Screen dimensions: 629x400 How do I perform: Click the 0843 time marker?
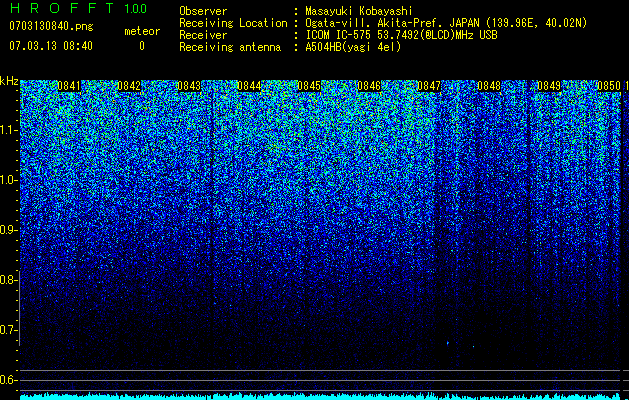click(x=189, y=86)
